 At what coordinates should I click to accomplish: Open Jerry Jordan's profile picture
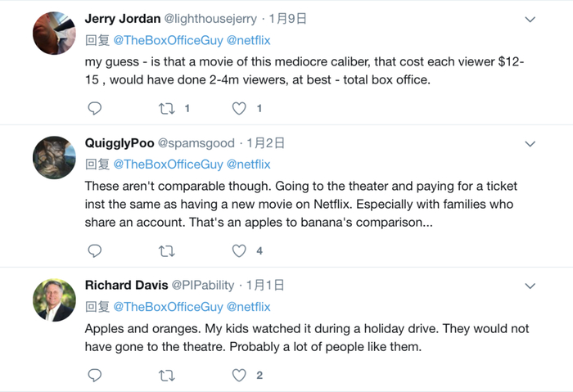pos(54,34)
